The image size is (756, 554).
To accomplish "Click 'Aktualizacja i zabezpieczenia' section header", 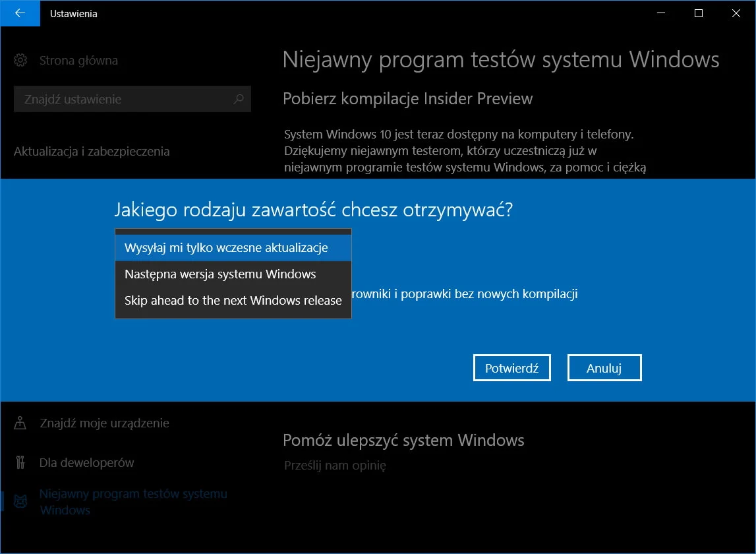I will (92, 152).
